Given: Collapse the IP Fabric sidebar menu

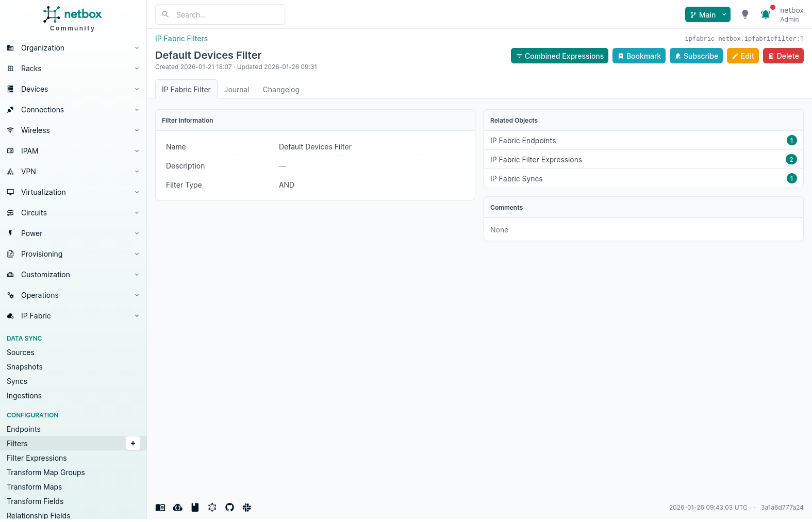Looking at the screenshot, I should click(x=73, y=316).
